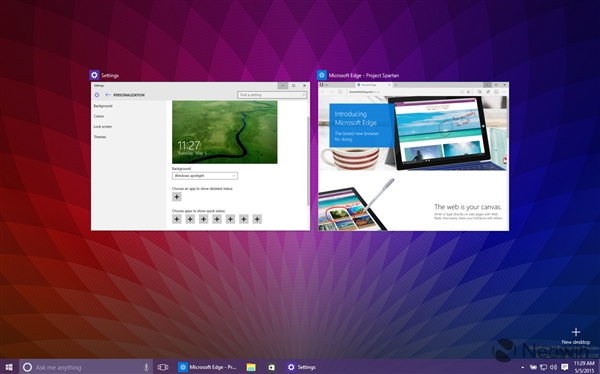The image size is (600, 374).
Task: Click the Introducing Microsoft Edge tile
Action: click(x=362, y=126)
